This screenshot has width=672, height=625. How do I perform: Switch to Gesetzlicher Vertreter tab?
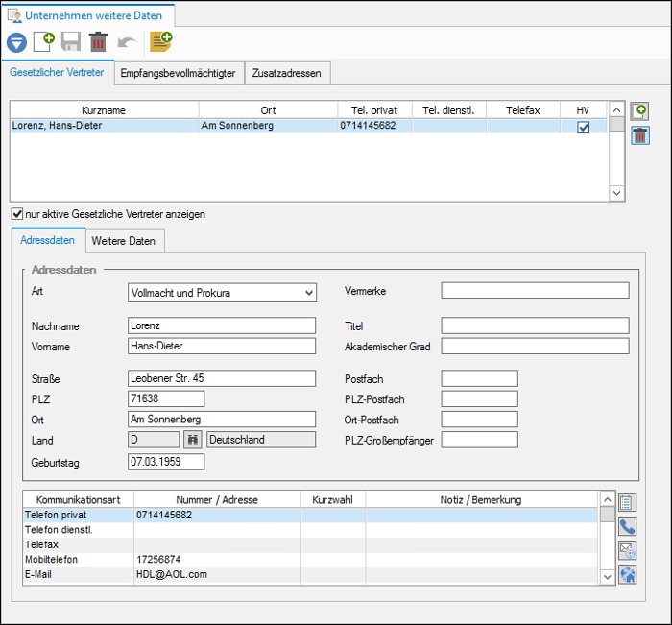tap(57, 72)
